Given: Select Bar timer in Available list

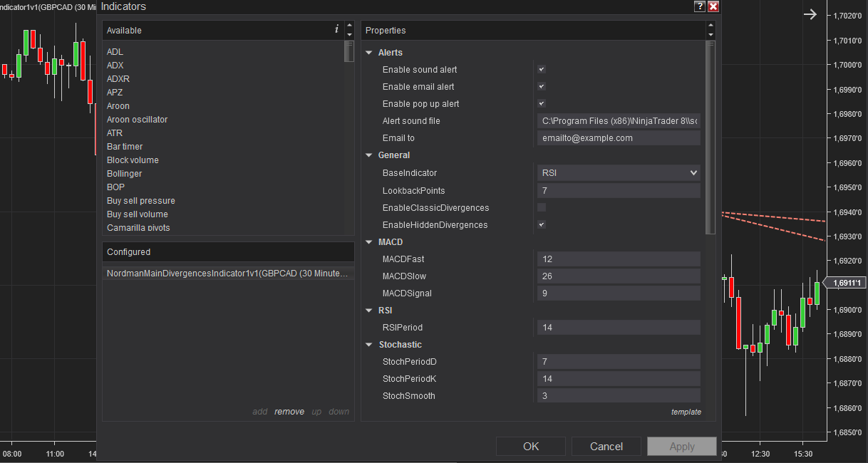Looking at the screenshot, I should pyautogui.click(x=125, y=147).
